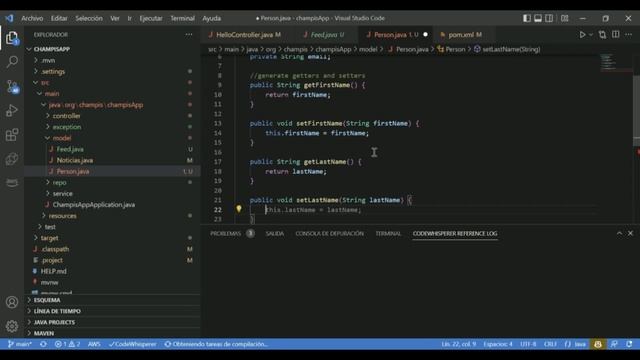The height and width of the screenshot is (360, 640).
Task: Open errors and warnings count in status bar
Action: 67,344
